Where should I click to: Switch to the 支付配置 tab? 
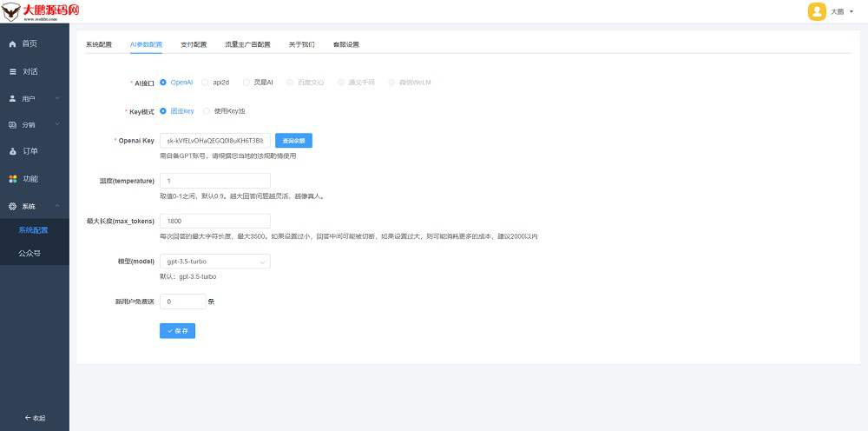[x=194, y=44]
